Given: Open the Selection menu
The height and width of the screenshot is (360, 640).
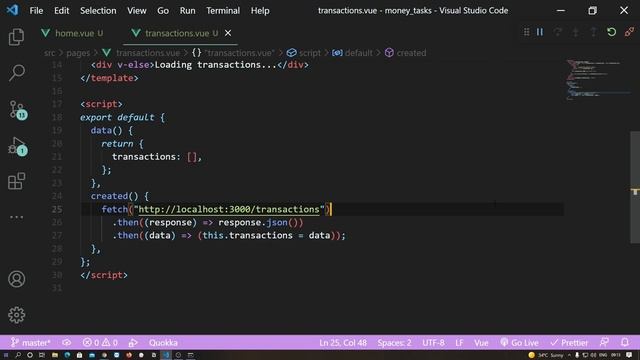Looking at the screenshot, I should tap(98, 11).
